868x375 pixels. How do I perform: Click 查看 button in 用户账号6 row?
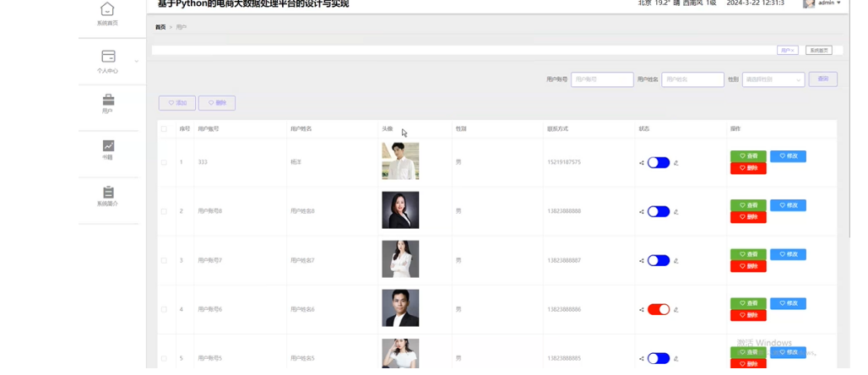[x=748, y=303]
